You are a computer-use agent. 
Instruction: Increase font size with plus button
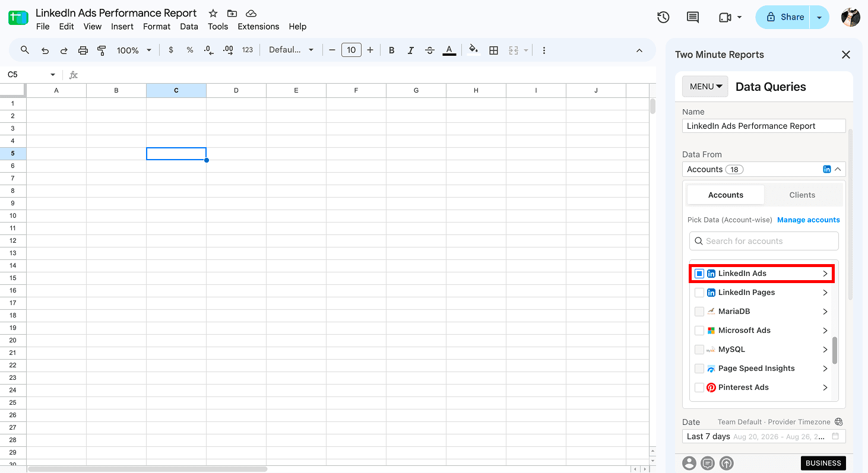pyautogui.click(x=370, y=50)
